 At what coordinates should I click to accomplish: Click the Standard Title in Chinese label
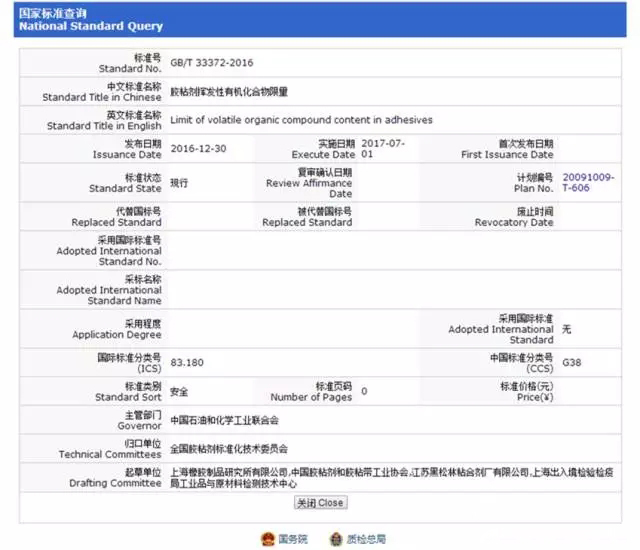pyautogui.click(x=102, y=92)
